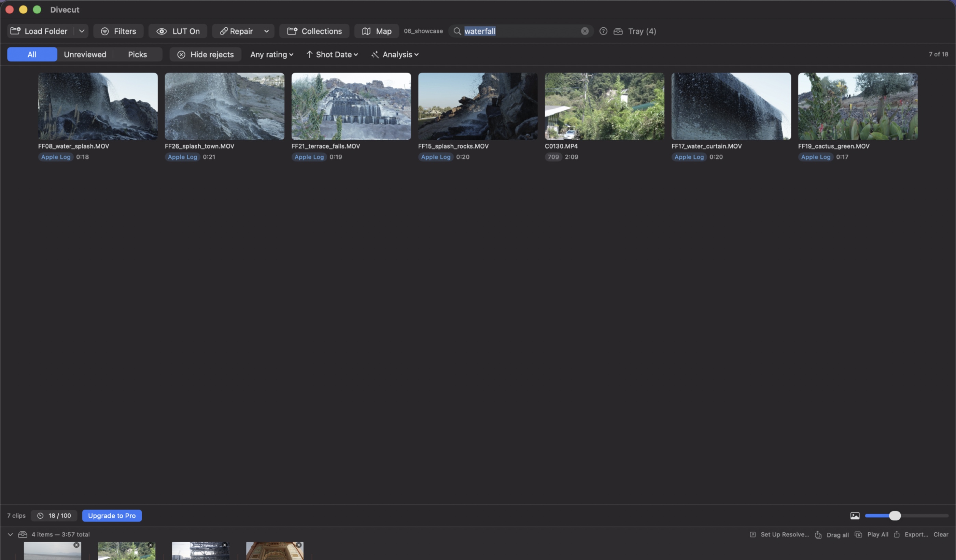Image resolution: width=956 pixels, height=560 pixels.
Task: Open the Analysis dropdown
Action: point(395,54)
